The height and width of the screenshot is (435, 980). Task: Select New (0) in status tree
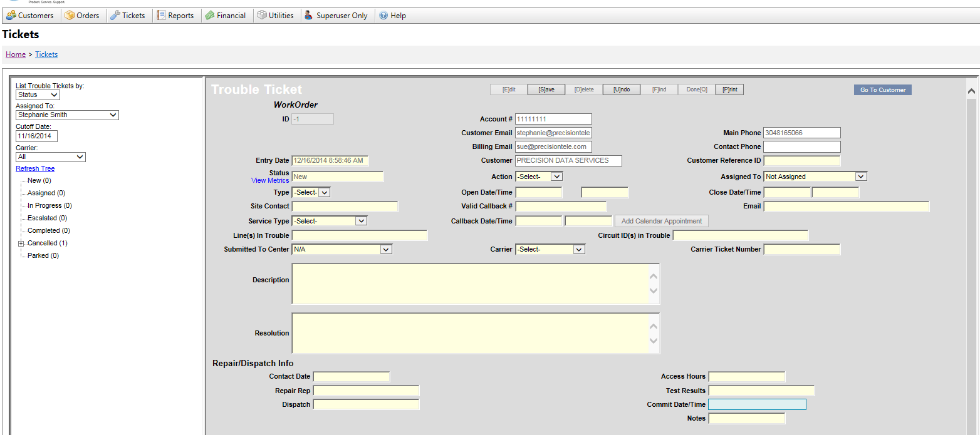coord(39,180)
